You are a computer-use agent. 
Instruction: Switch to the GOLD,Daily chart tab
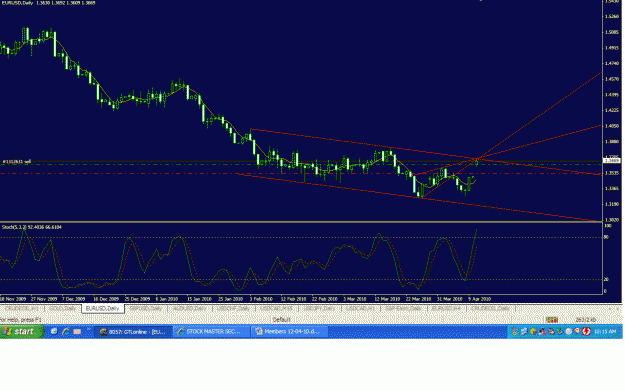[63, 308]
